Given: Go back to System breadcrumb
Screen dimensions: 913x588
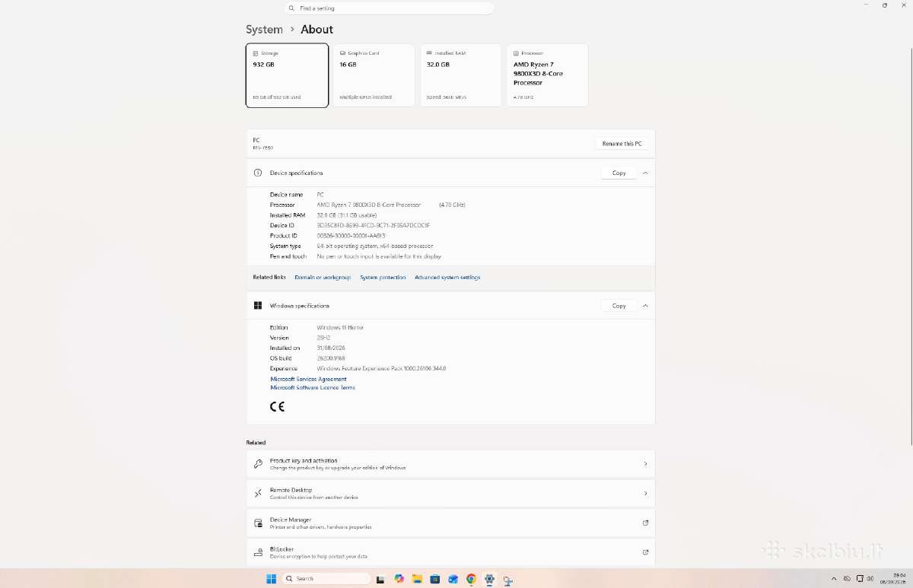Looking at the screenshot, I should 264,29.
